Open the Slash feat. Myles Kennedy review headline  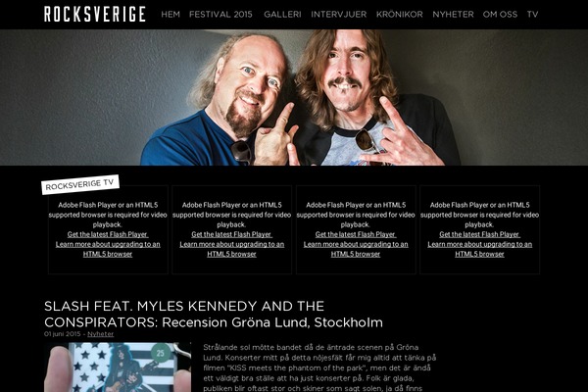[214, 314]
